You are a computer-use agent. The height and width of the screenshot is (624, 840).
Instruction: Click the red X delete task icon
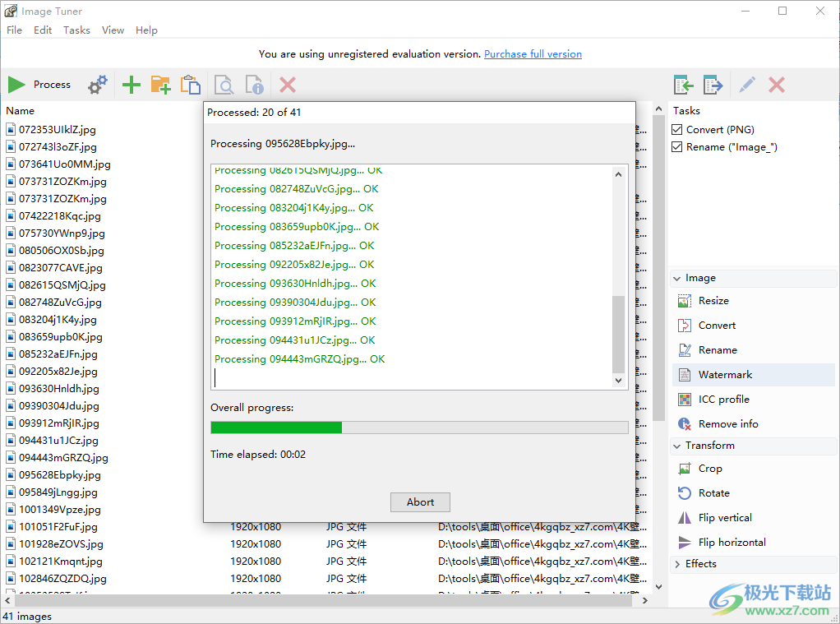(777, 85)
